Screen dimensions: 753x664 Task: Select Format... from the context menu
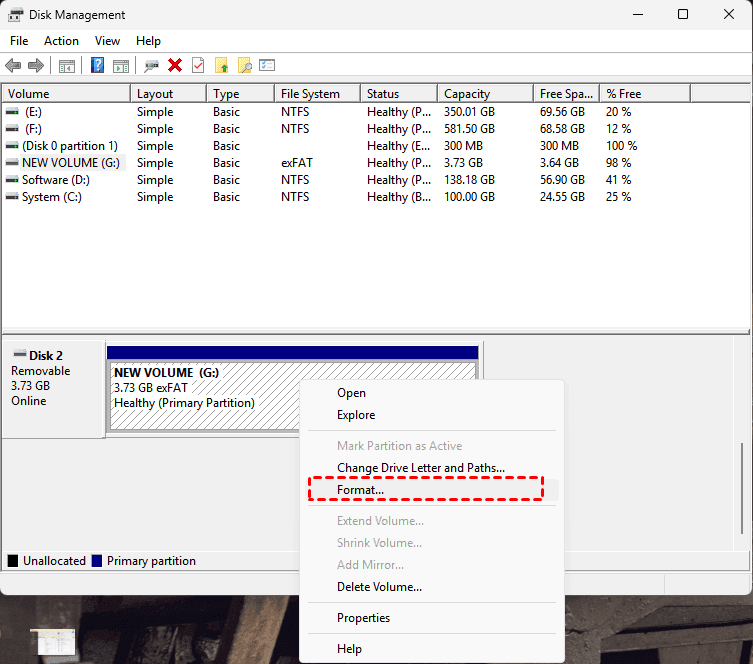click(360, 490)
